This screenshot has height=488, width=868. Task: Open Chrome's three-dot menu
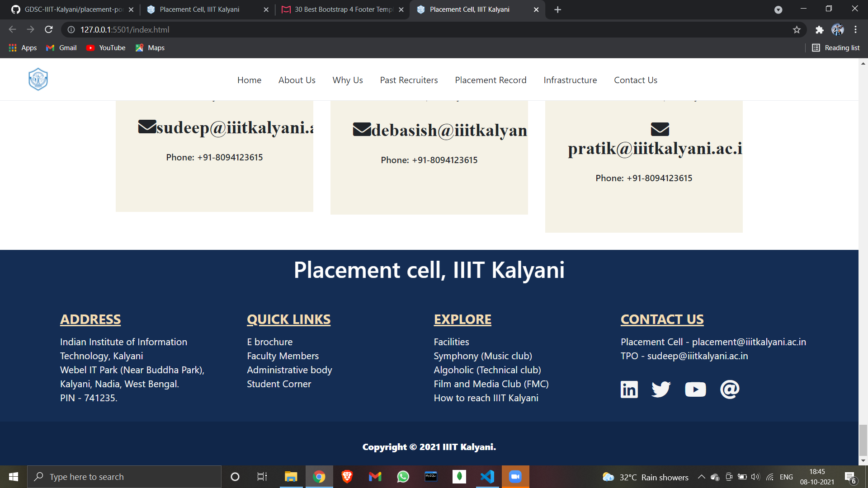click(x=855, y=29)
